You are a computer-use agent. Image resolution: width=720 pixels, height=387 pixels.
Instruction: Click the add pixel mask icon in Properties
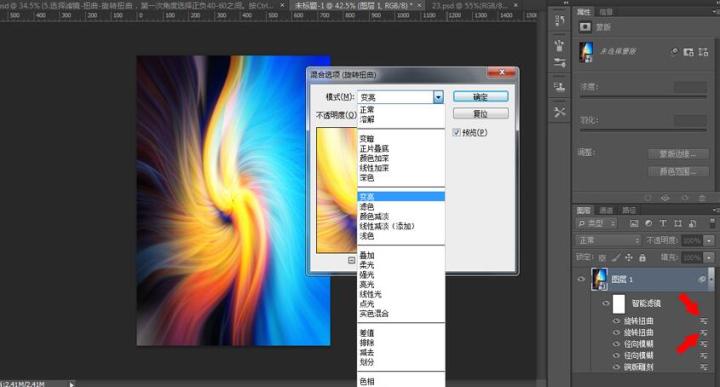(688, 52)
